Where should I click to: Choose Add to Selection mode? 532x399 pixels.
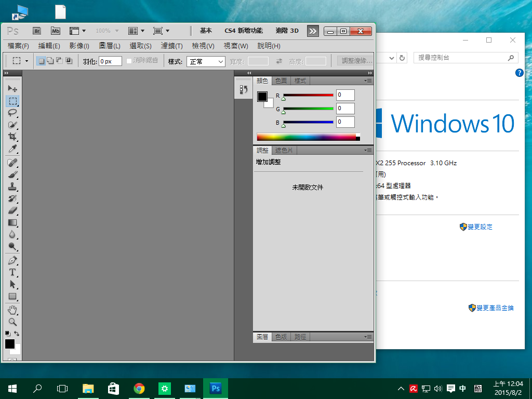pos(50,61)
